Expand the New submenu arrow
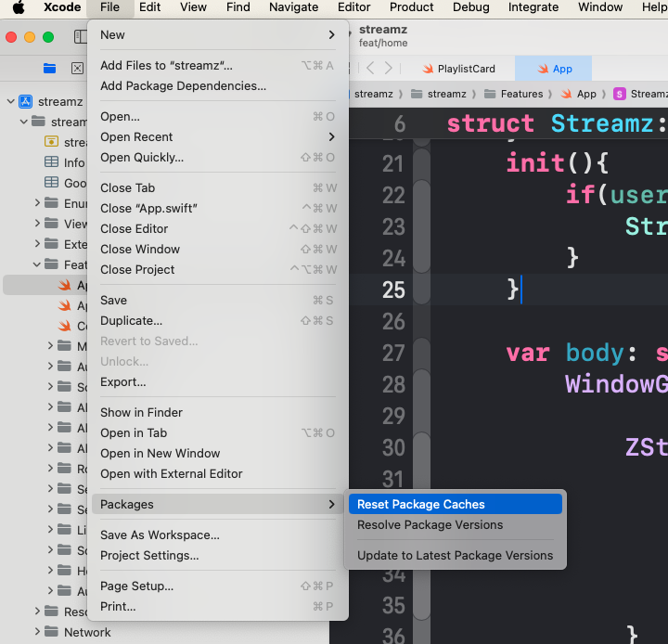 (x=332, y=35)
